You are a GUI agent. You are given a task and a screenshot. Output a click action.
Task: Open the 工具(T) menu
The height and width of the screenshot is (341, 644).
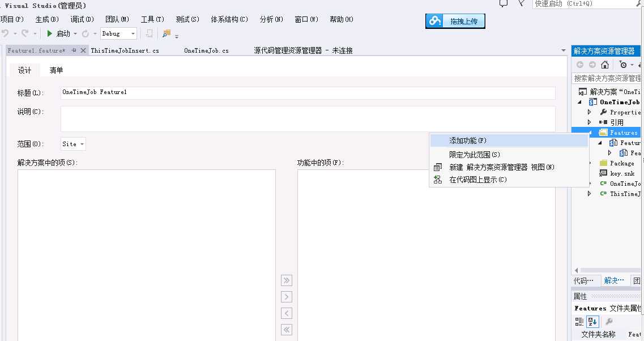coord(152,19)
